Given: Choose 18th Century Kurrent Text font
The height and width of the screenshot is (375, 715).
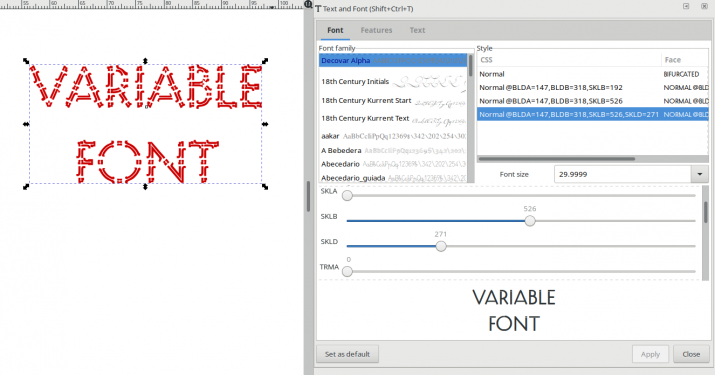Looking at the screenshot, I should tap(393, 119).
